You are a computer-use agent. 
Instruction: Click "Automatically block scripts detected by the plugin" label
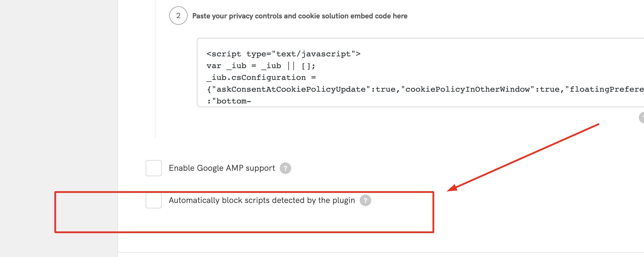tap(262, 200)
